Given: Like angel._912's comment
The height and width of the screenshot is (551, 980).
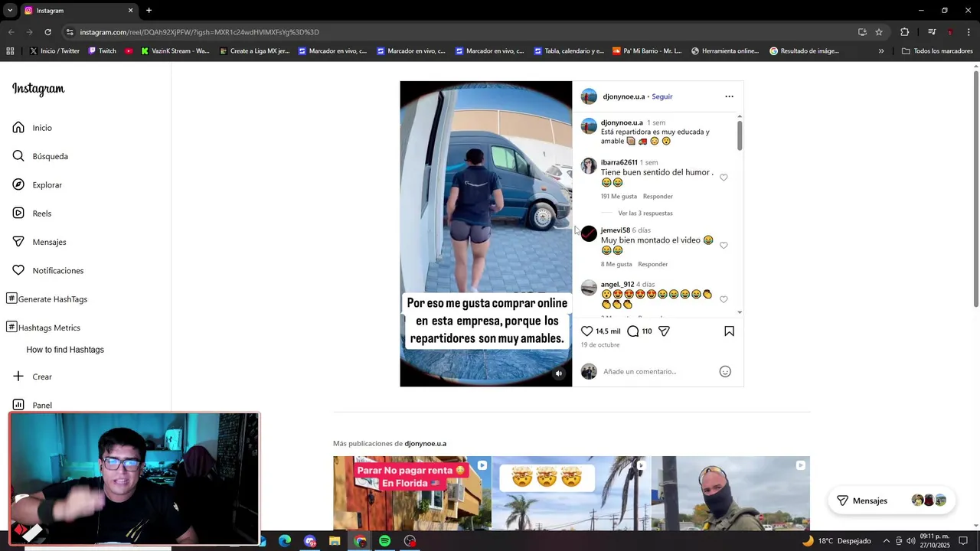Looking at the screenshot, I should click(x=724, y=299).
